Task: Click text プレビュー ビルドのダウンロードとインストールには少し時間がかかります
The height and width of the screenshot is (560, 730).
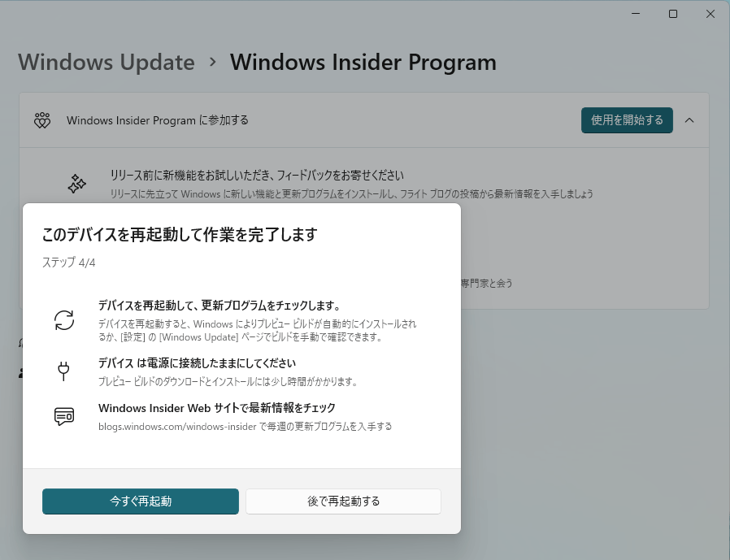Action: pyautogui.click(x=228, y=382)
